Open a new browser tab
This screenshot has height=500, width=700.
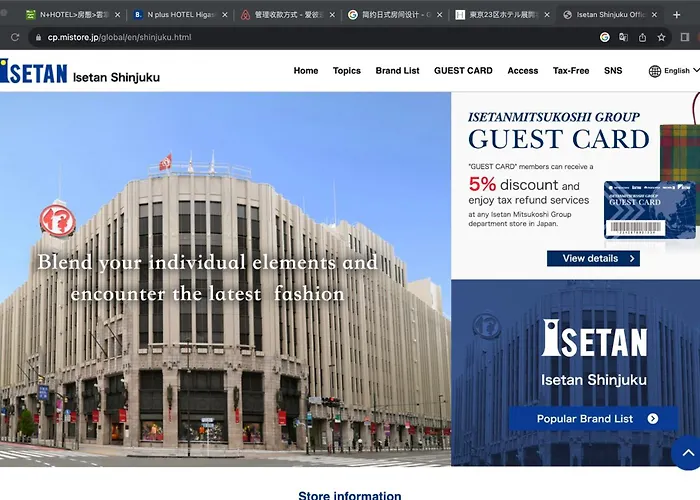tap(676, 15)
